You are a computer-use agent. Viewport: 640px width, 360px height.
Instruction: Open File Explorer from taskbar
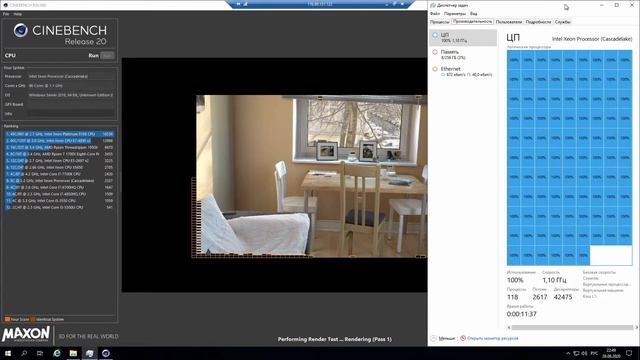(x=73, y=353)
